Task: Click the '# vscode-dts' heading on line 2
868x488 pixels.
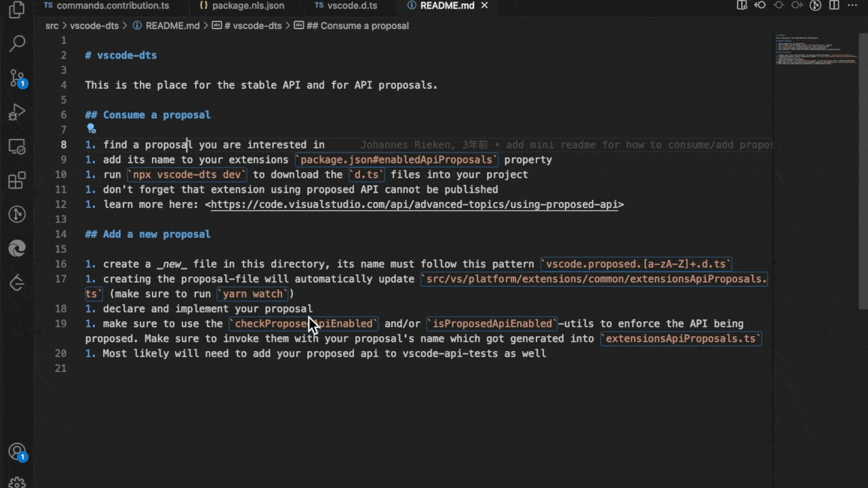Action: pyautogui.click(x=121, y=55)
